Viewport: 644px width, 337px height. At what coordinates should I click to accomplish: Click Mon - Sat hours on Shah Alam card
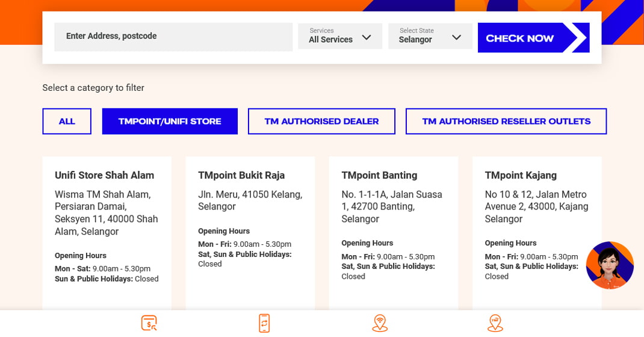click(103, 269)
